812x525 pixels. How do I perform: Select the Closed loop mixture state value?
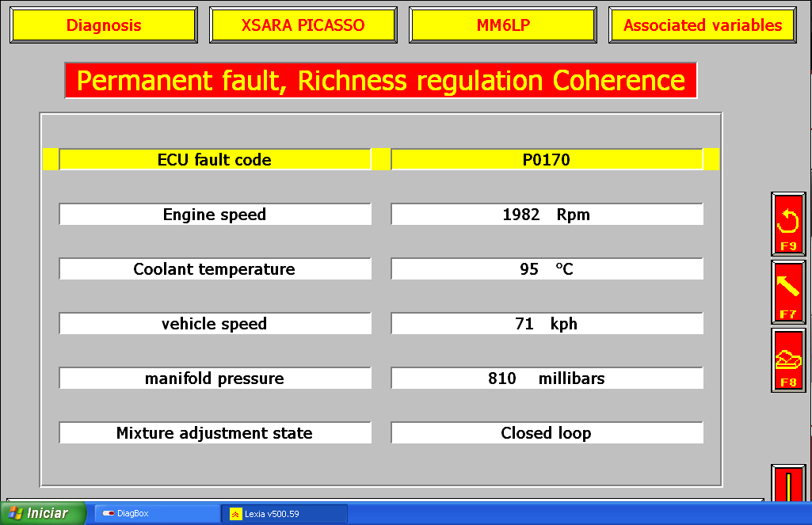[547, 433]
